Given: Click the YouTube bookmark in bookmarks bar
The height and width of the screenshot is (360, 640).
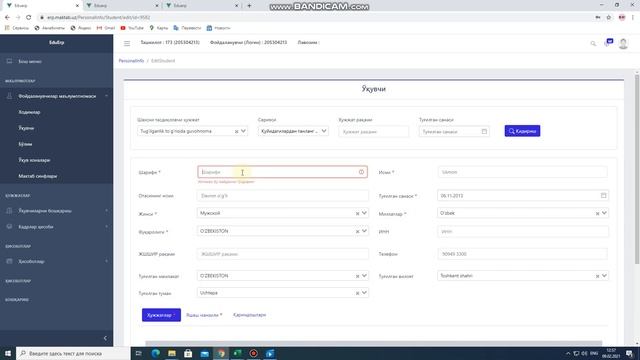Looking at the screenshot, I should [132, 28].
